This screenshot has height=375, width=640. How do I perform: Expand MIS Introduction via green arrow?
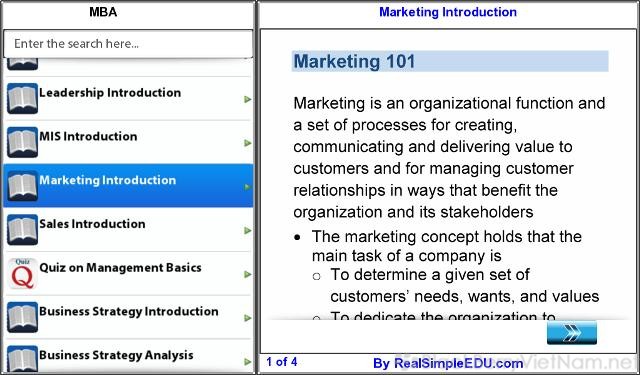click(247, 143)
